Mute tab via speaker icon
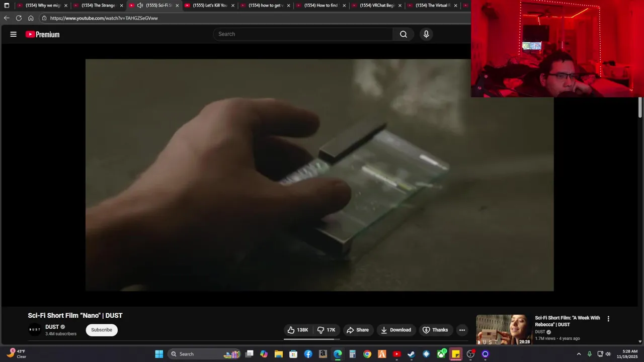Viewport: 644px width, 362px height. (140, 6)
